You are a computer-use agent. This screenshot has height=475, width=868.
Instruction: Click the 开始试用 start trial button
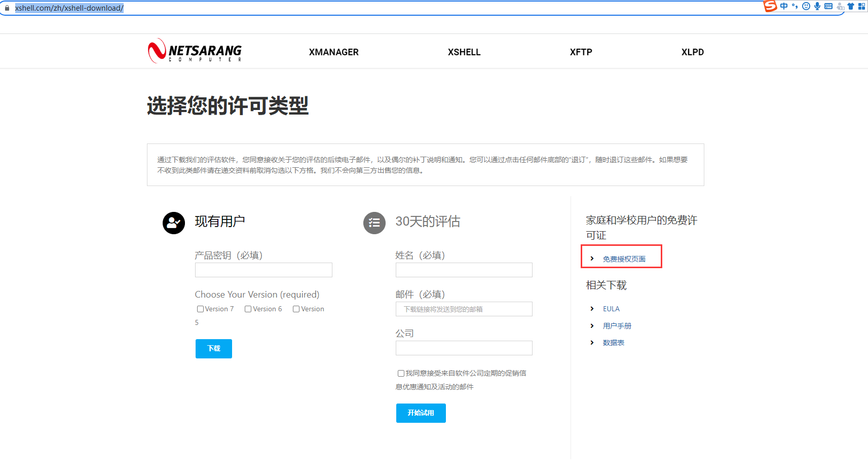point(421,413)
